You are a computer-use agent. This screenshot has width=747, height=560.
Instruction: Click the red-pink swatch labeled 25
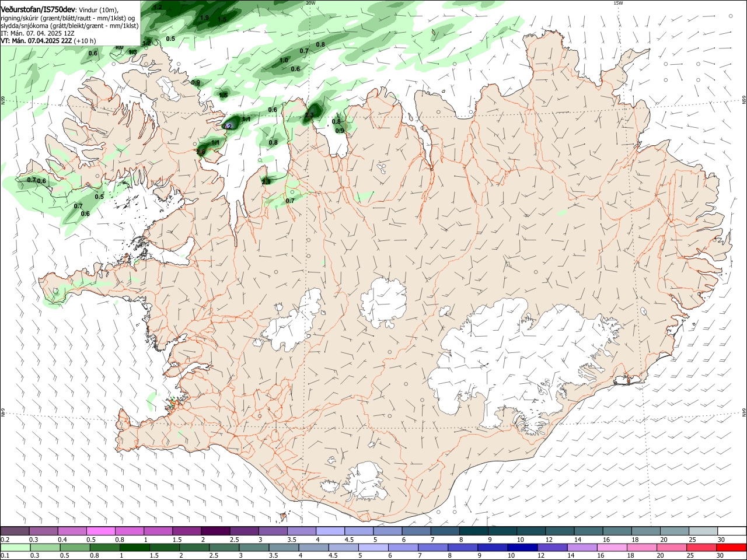coord(702,547)
